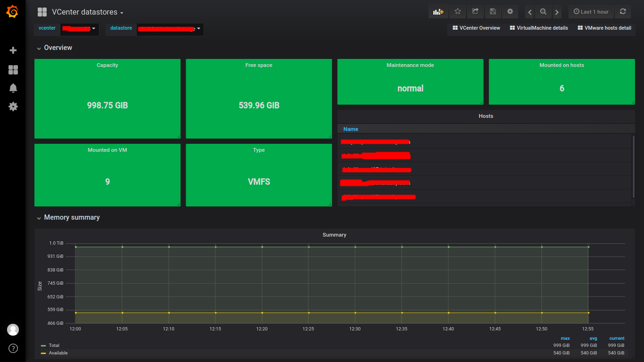Zoom out the time range
The height and width of the screenshot is (362, 644).
[x=544, y=12]
